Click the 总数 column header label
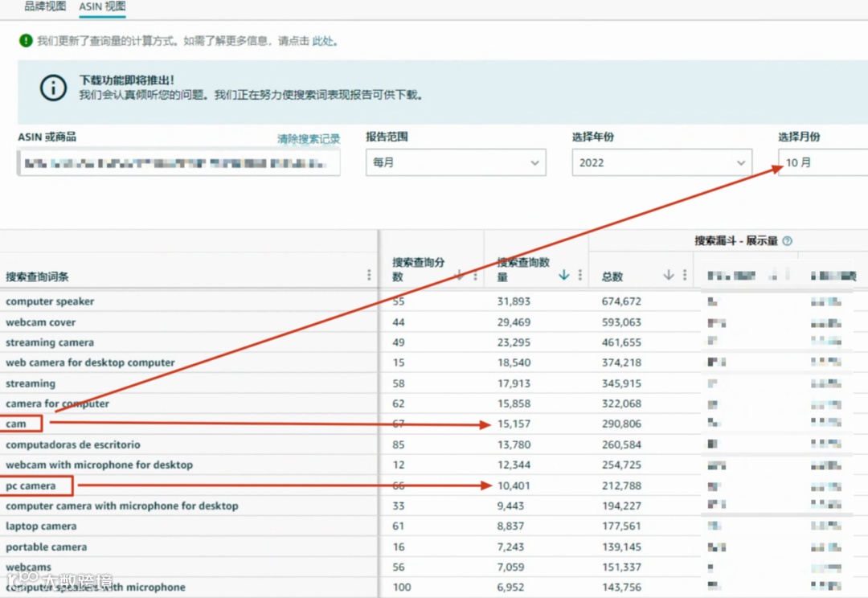The height and width of the screenshot is (598, 868). 612,276
